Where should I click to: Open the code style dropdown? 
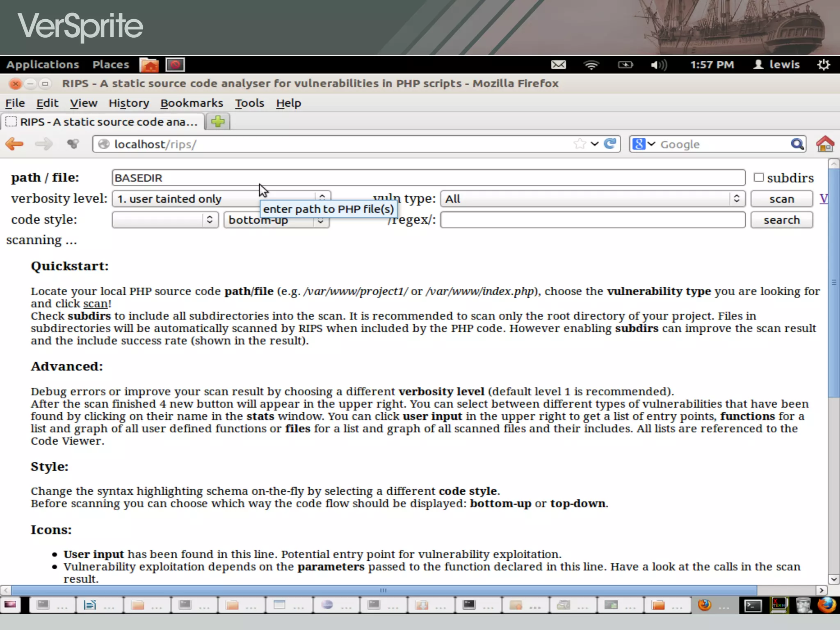(x=165, y=220)
